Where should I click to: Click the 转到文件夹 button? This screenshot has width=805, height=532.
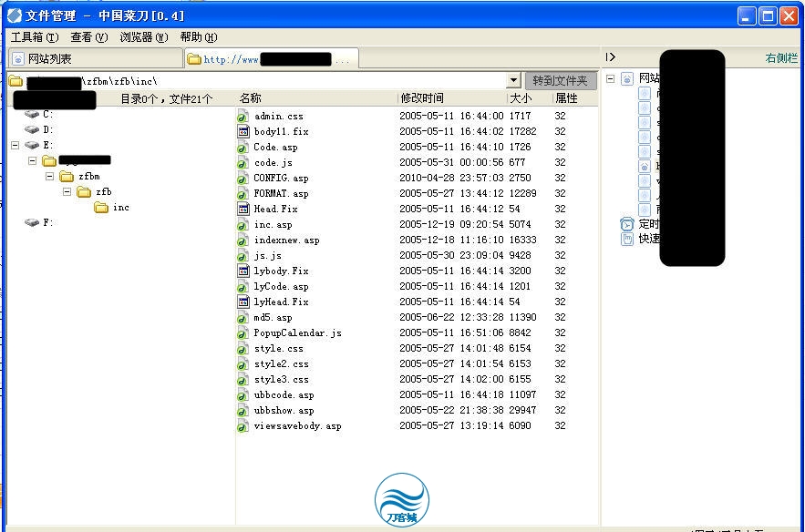coord(560,80)
